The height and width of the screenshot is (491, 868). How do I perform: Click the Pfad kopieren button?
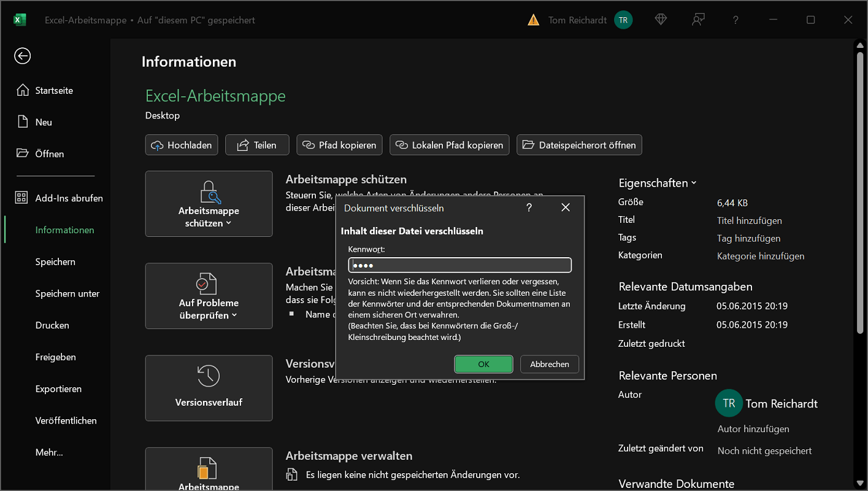tap(340, 145)
